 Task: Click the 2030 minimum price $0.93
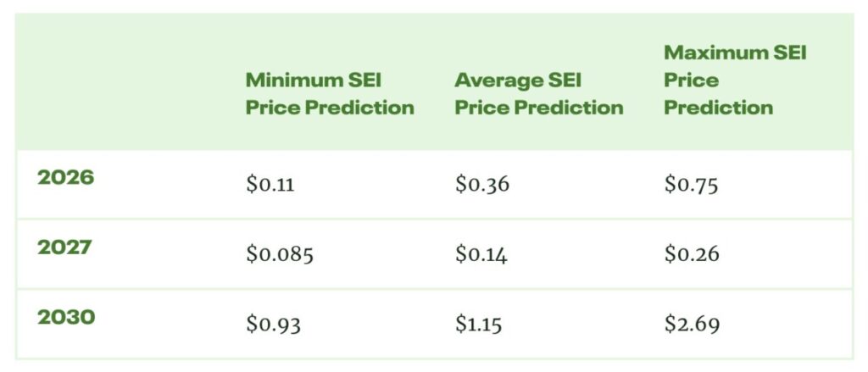272,324
